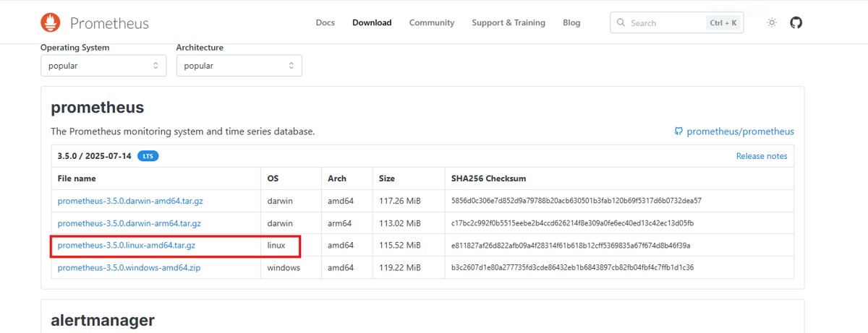Toggle light/dark theme sun icon
The width and height of the screenshot is (868, 333).
pyautogui.click(x=772, y=23)
